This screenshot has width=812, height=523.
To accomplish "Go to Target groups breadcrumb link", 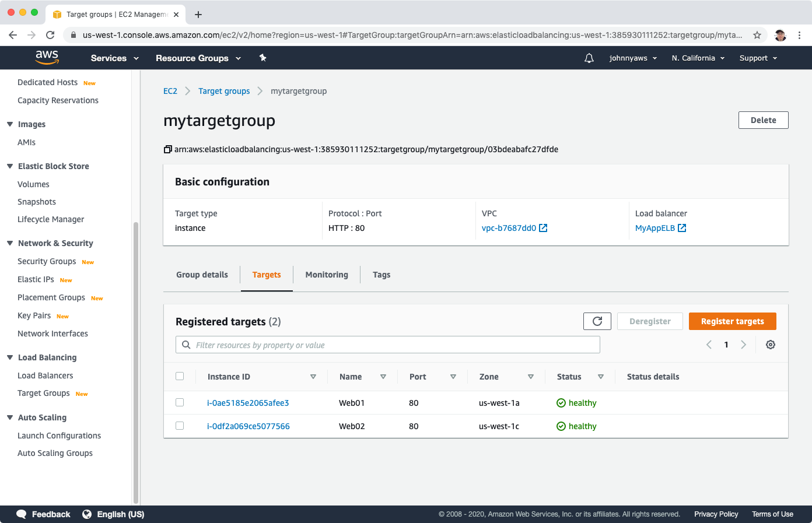I will pos(224,91).
